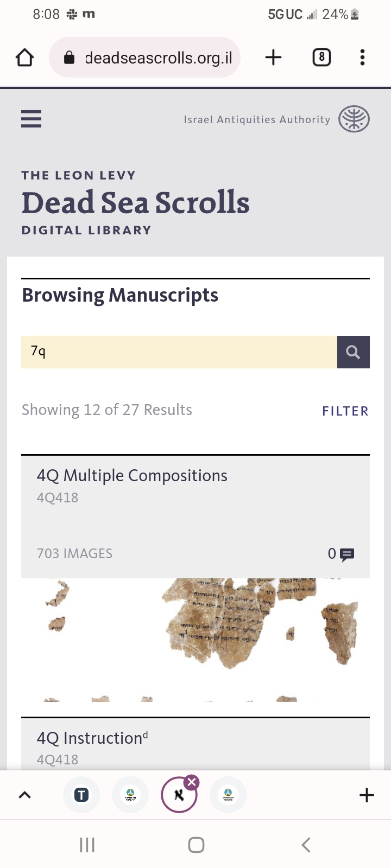The image size is (391, 868).
Task: Tap the browser home icon
Action: [x=24, y=58]
